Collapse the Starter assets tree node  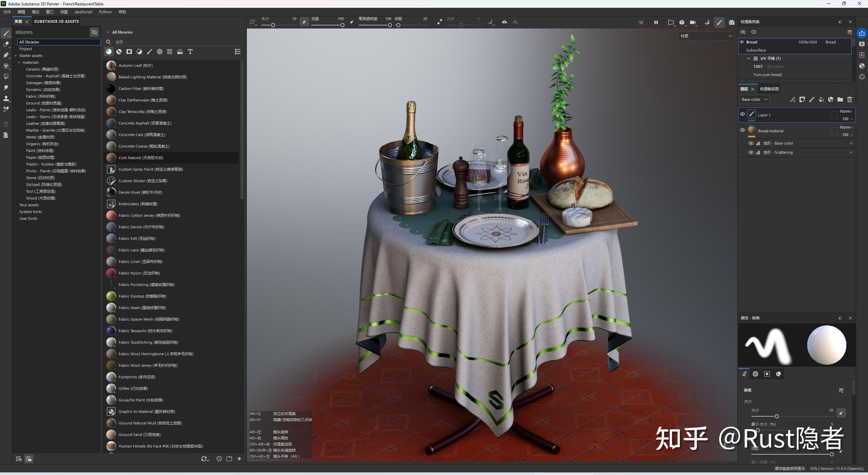[x=16, y=56]
